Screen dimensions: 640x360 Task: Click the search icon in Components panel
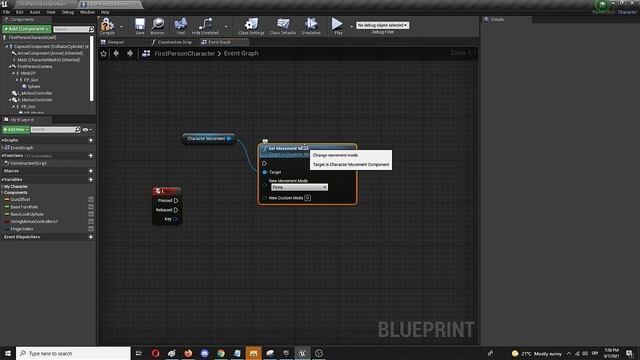pos(91,29)
